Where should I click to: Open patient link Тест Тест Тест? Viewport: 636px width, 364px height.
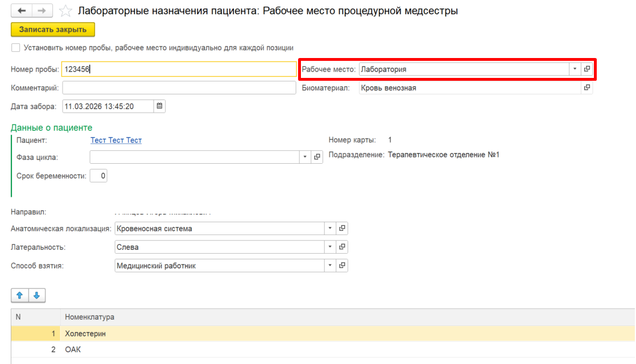click(x=116, y=140)
